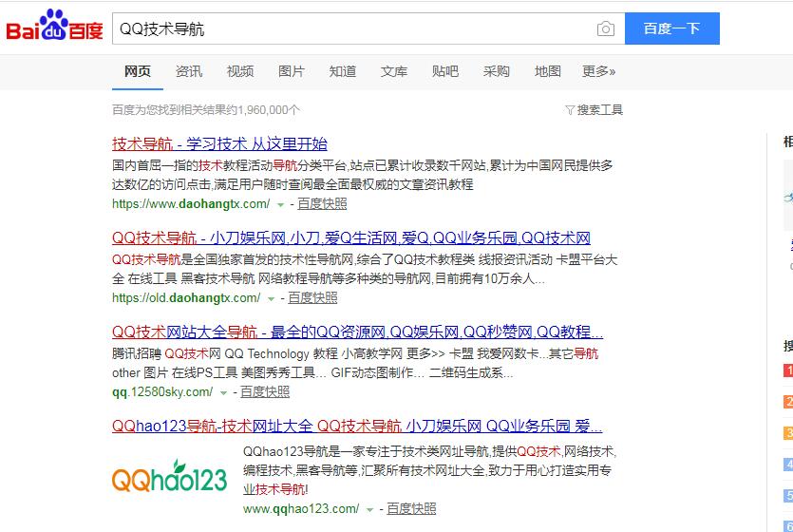Expand dropdown arrow beside qq.12580sky.com
The image size is (793, 532).
point(223,393)
